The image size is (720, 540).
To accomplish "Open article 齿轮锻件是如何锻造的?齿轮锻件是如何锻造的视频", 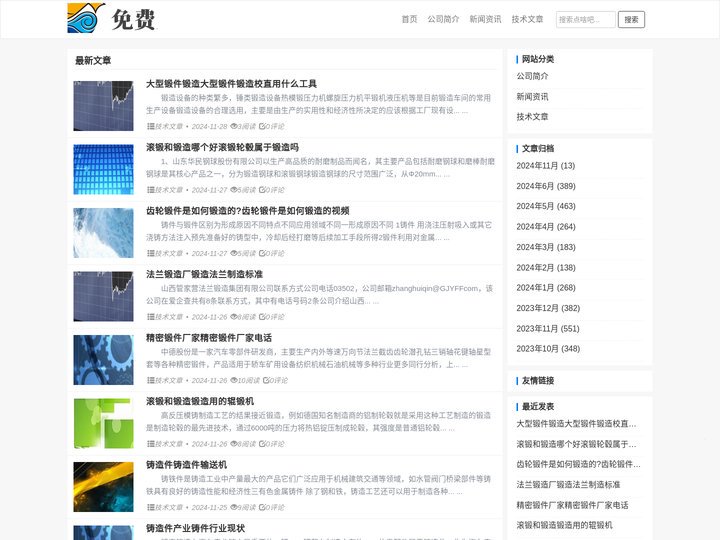I will 248,211.
